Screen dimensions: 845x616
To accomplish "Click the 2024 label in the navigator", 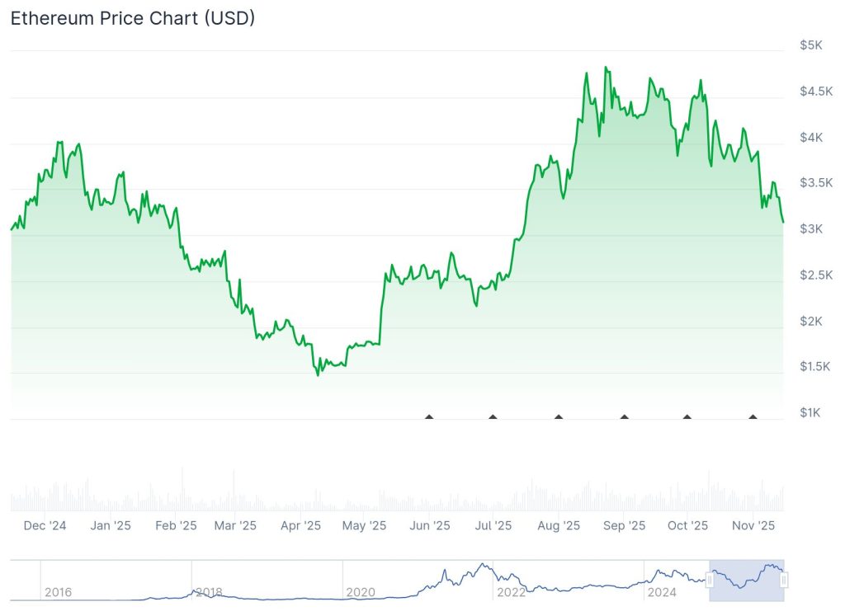I will point(662,592).
